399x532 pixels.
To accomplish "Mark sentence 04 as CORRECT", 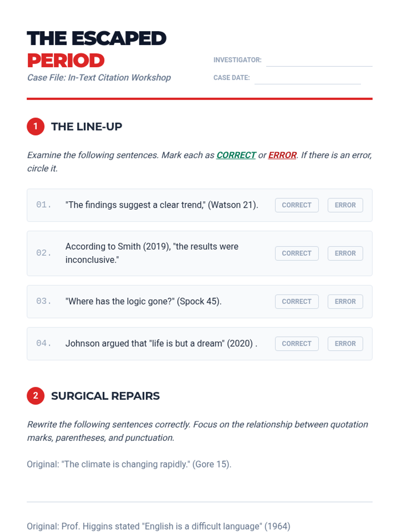I will pos(297,344).
